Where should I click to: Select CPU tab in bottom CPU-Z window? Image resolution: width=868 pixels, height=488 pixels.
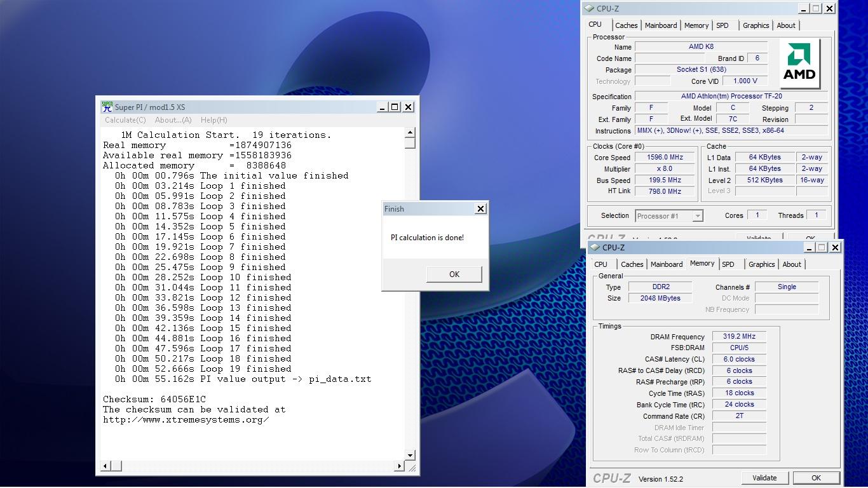[x=601, y=264]
